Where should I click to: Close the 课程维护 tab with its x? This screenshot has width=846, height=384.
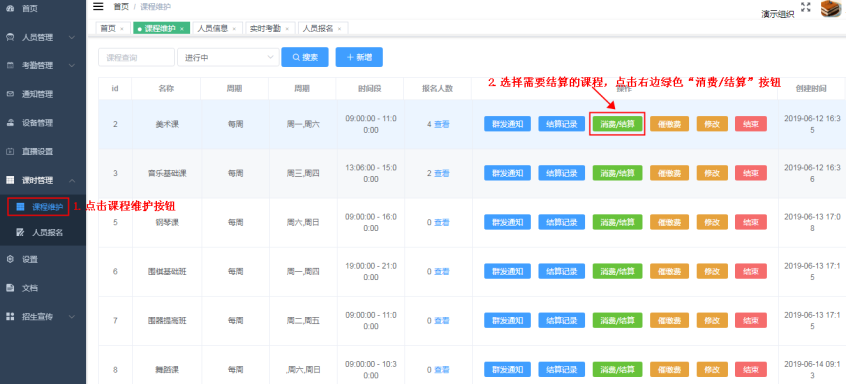[182, 29]
